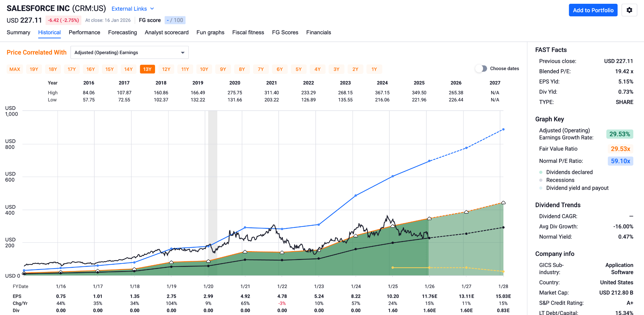Switch to the Fiscal fitness tab
644x315 pixels.
[x=248, y=32]
